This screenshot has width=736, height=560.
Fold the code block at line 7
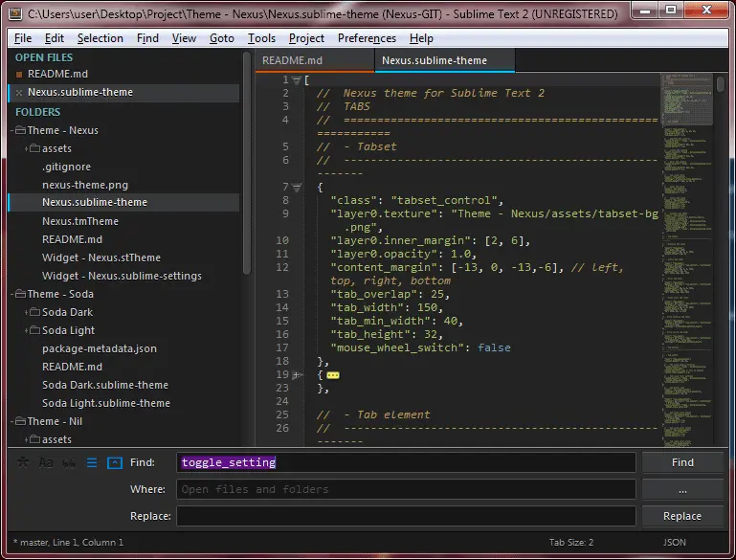(297, 188)
